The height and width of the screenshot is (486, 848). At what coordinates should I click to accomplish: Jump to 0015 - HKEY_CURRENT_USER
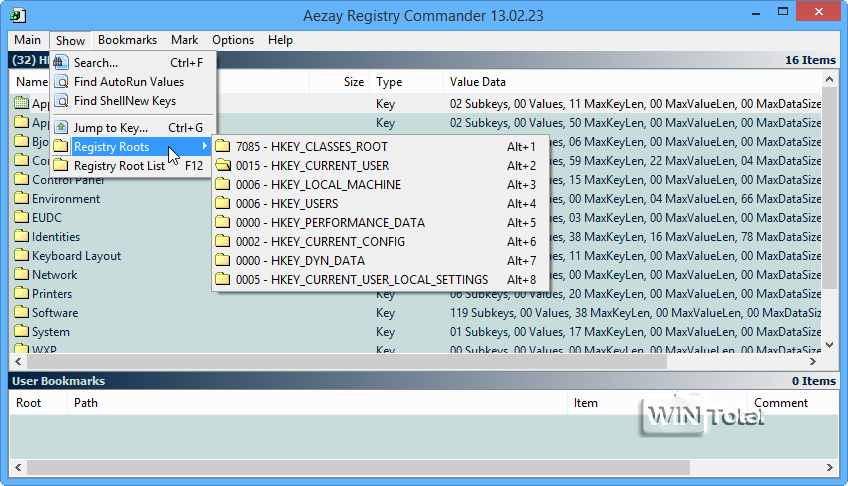pos(380,165)
